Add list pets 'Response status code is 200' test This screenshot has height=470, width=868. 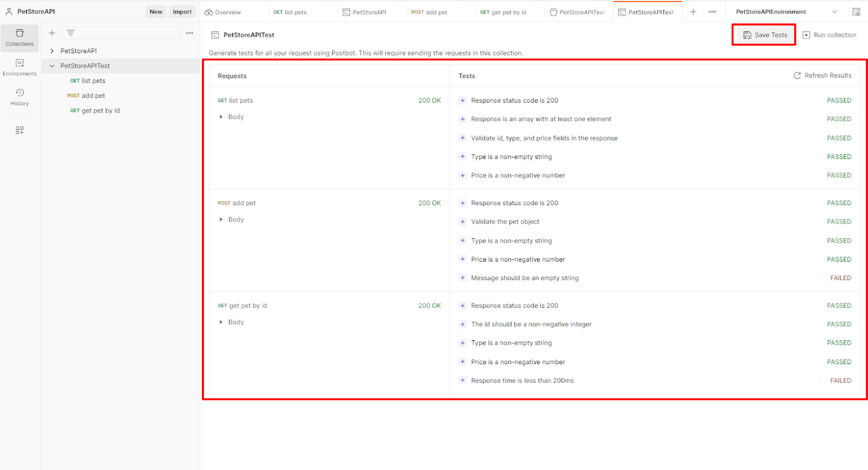pyautogui.click(x=463, y=100)
